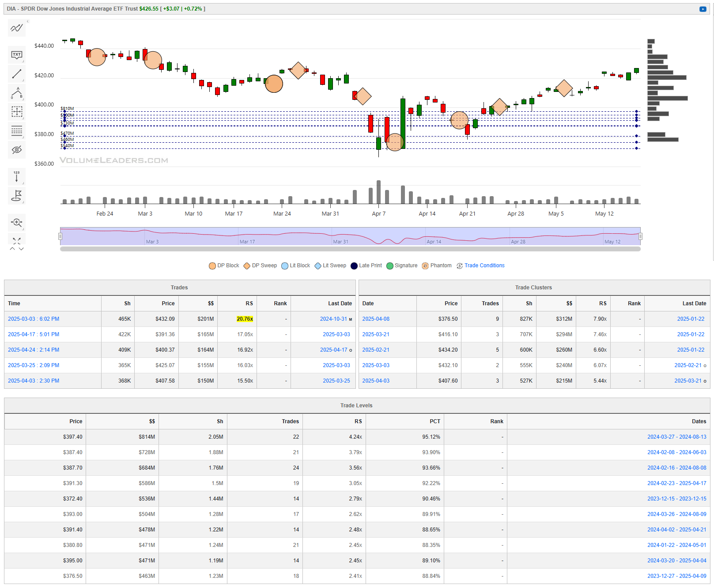
Task: Select the TXT label annotation tool
Action: pyautogui.click(x=17, y=55)
